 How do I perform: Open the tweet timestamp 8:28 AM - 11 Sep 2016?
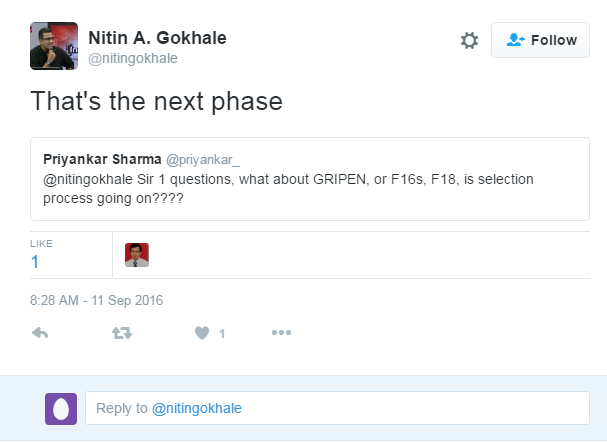pyautogui.click(x=96, y=300)
